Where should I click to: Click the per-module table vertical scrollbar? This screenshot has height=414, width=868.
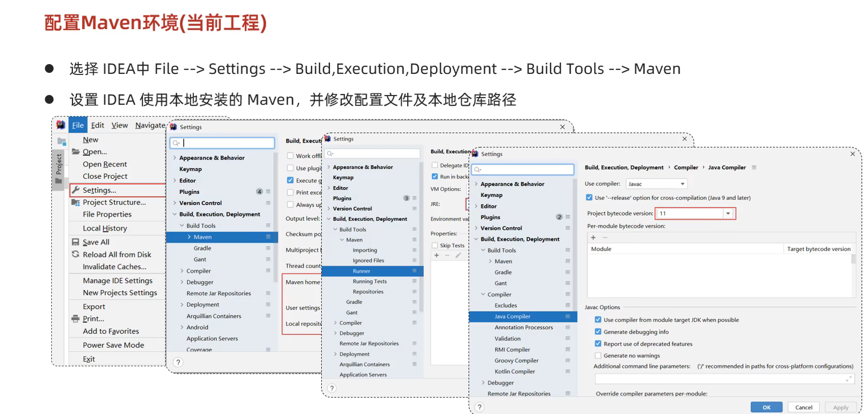[853, 260]
